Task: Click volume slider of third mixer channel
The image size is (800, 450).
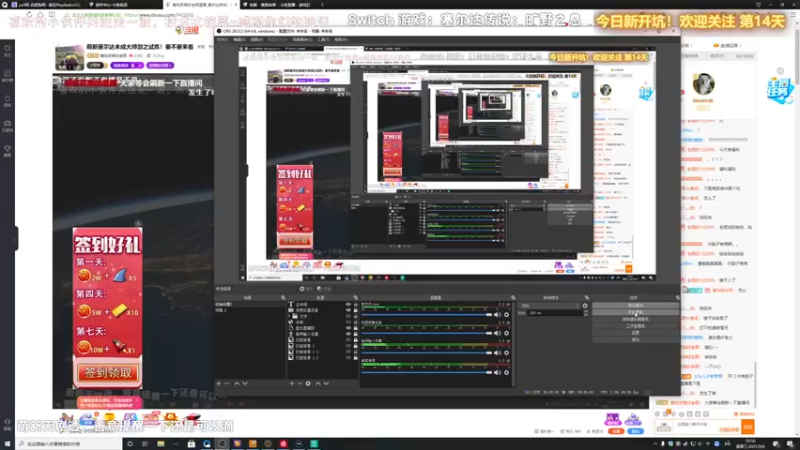Action: pos(427,353)
